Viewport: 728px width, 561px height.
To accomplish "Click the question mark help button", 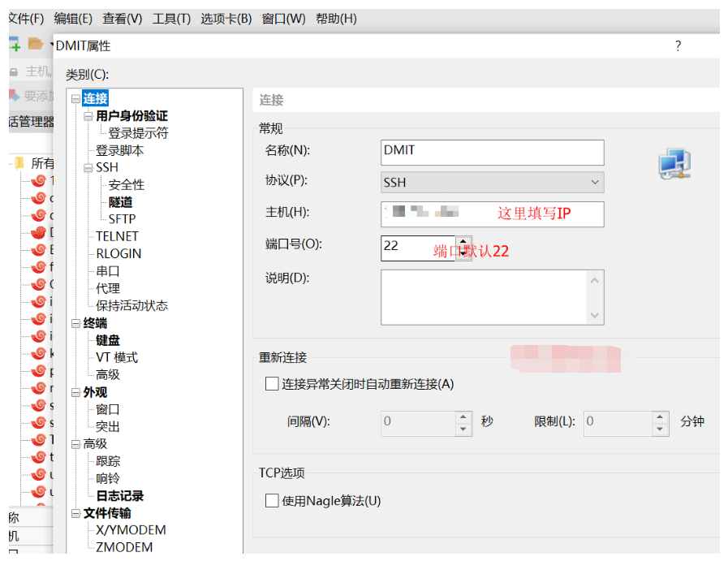I will tap(678, 46).
